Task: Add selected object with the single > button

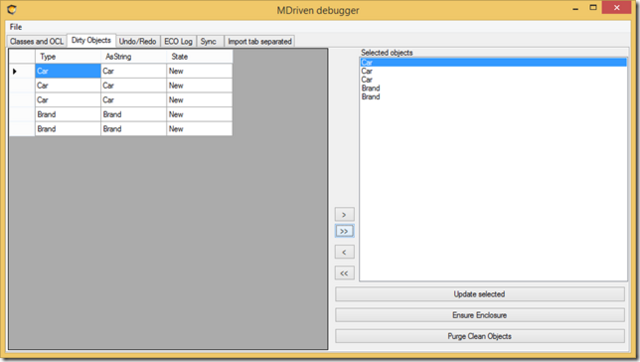Action: [x=344, y=214]
